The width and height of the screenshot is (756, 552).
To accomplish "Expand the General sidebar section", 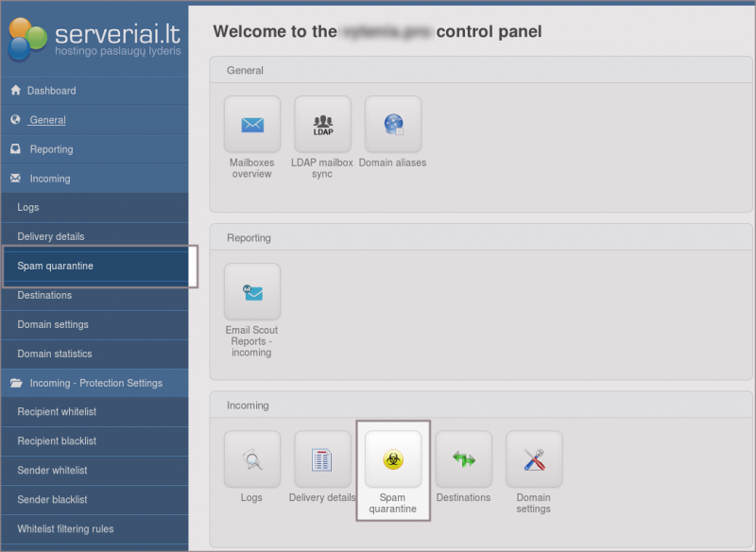I will [47, 120].
